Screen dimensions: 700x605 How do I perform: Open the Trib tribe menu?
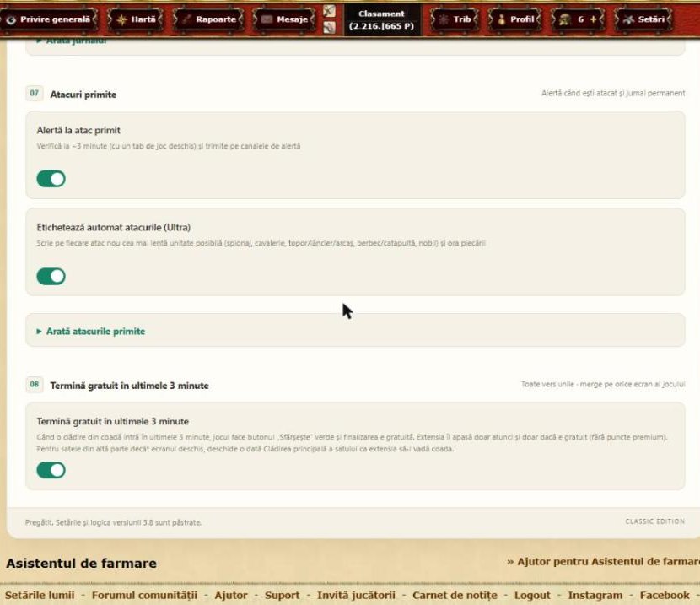pyautogui.click(x=455, y=19)
